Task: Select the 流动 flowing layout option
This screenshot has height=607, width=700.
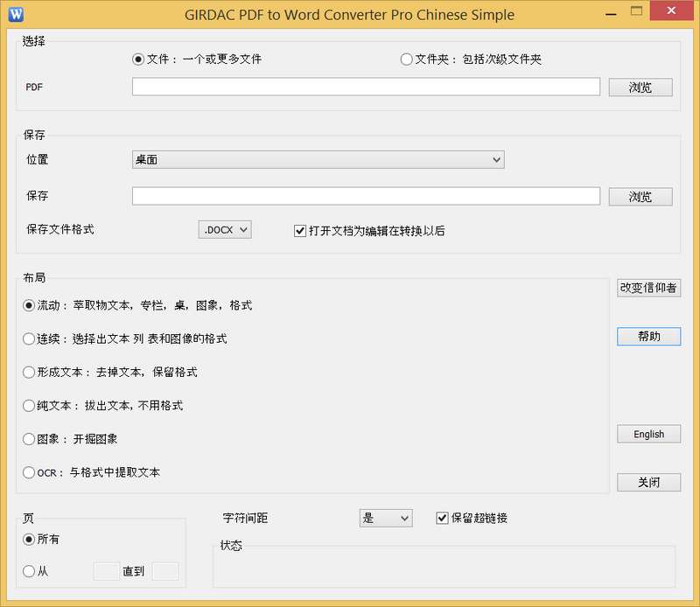Action: 30,305
